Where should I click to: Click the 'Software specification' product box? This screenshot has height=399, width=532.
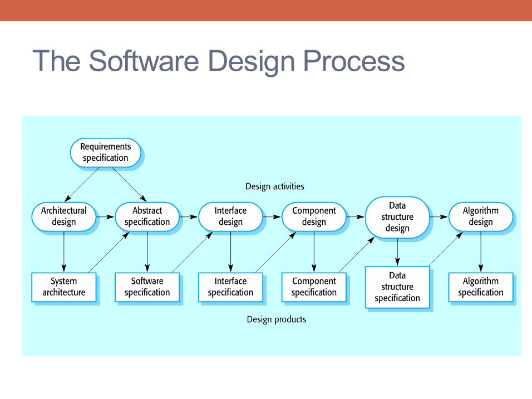click(147, 287)
